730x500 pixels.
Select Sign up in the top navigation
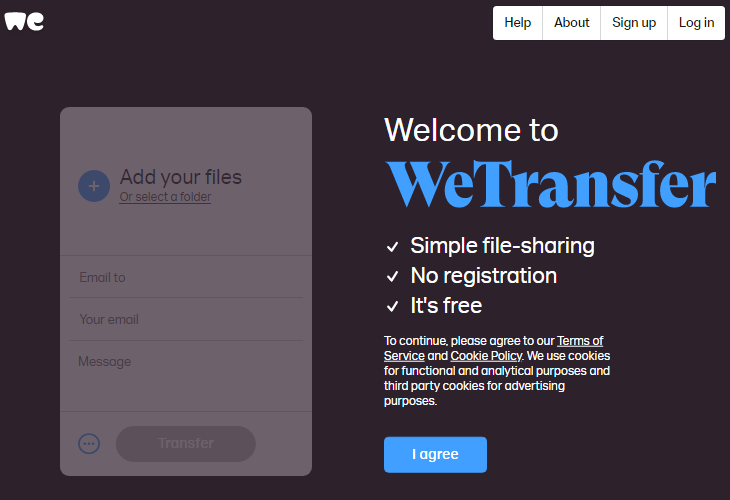tap(634, 23)
